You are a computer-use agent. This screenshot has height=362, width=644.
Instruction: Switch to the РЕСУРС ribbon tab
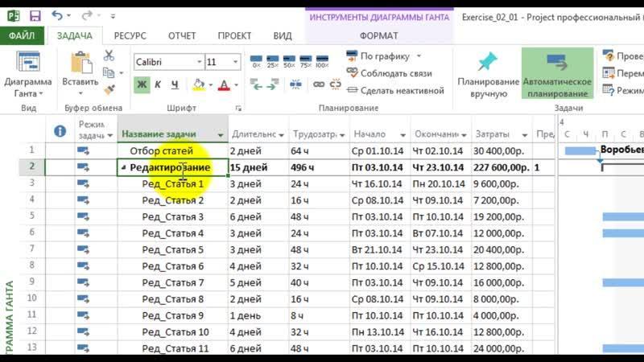130,35
